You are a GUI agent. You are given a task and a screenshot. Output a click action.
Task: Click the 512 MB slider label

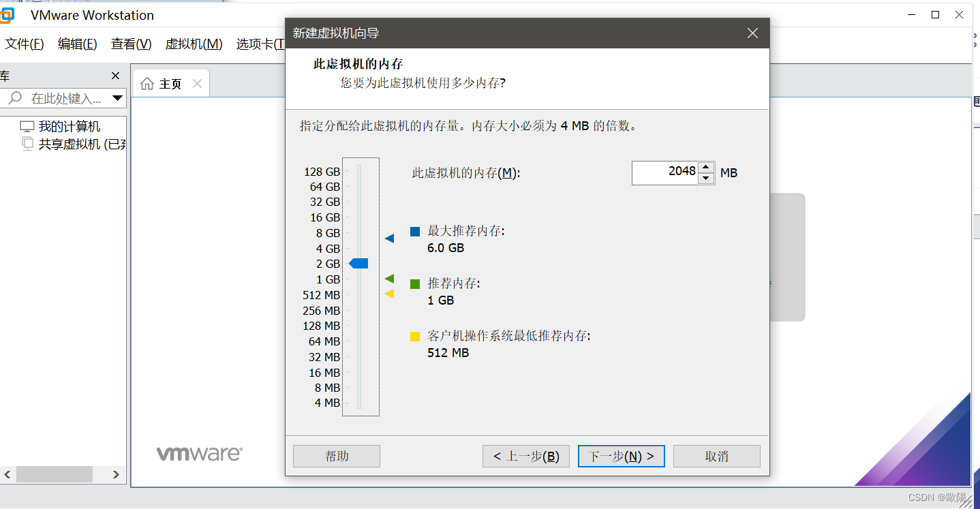tap(321, 295)
